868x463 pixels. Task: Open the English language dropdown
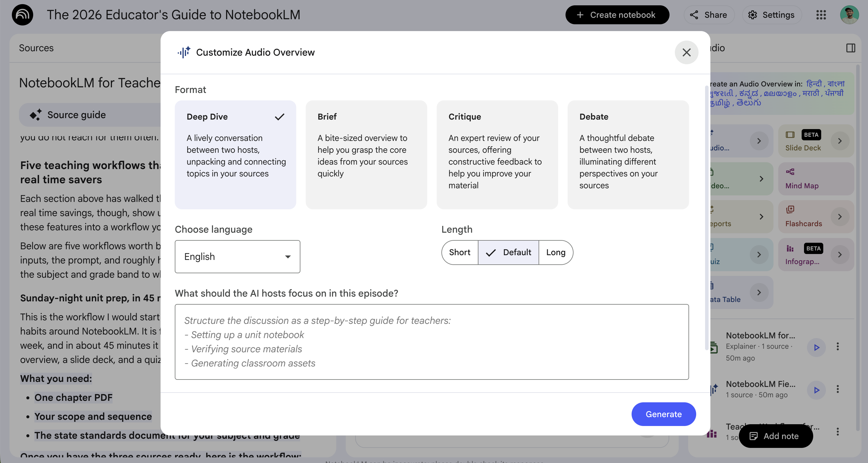click(237, 256)
